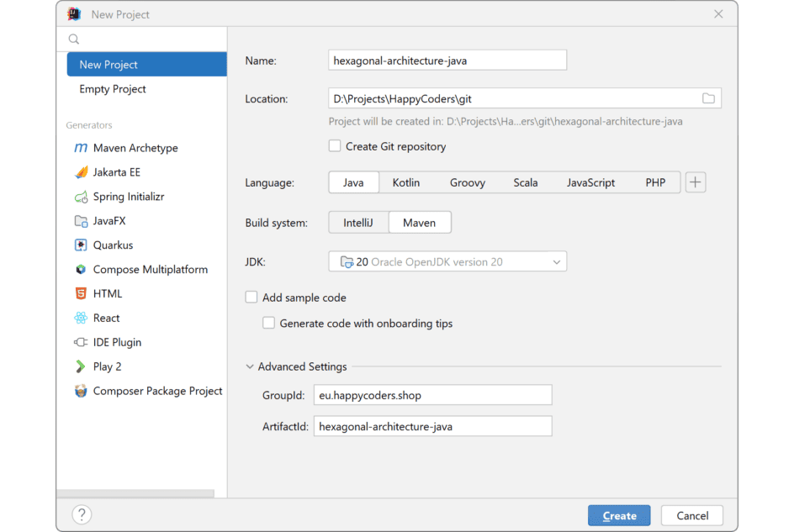
Task: Pick the Quarkus generator icon
Action: [81, 245]
